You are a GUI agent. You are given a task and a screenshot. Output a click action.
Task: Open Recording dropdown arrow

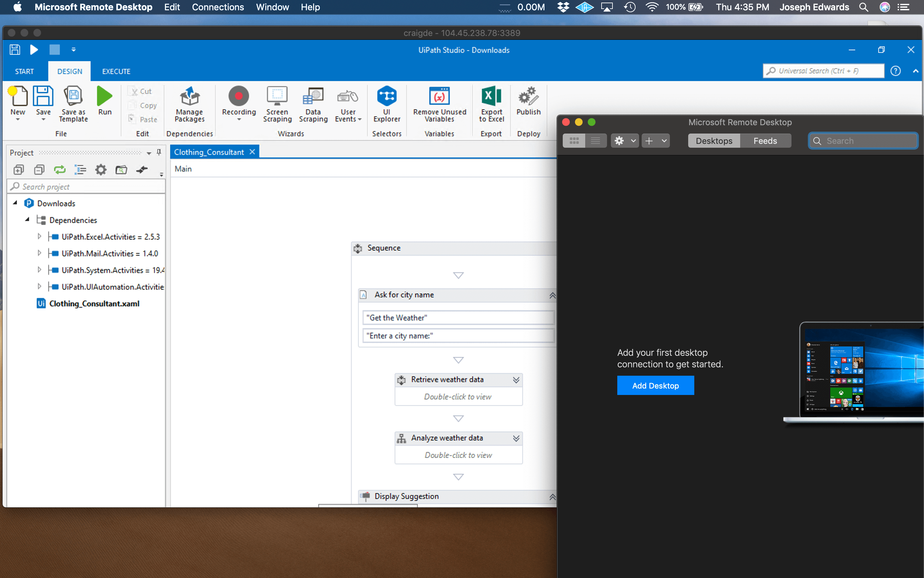(239, 120)
